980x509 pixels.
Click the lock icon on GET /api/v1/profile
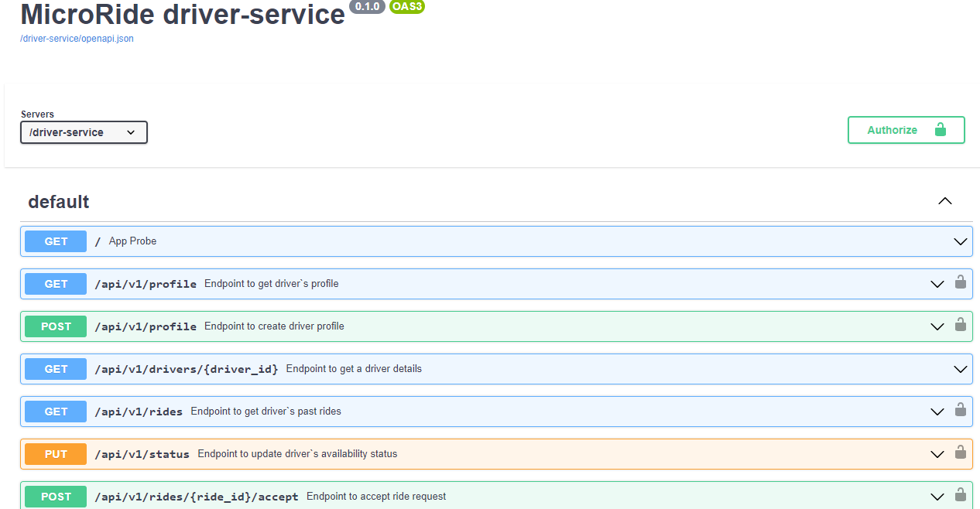click(x=961, y=282)
